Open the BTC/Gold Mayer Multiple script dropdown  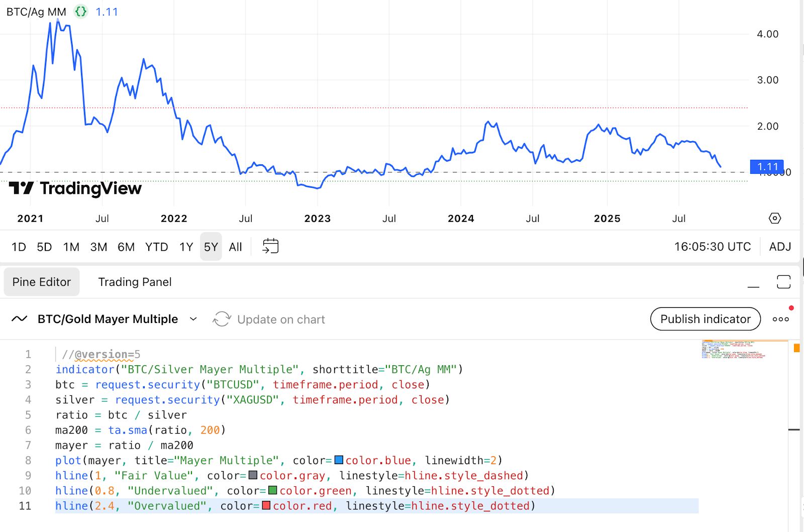point(193,319)
